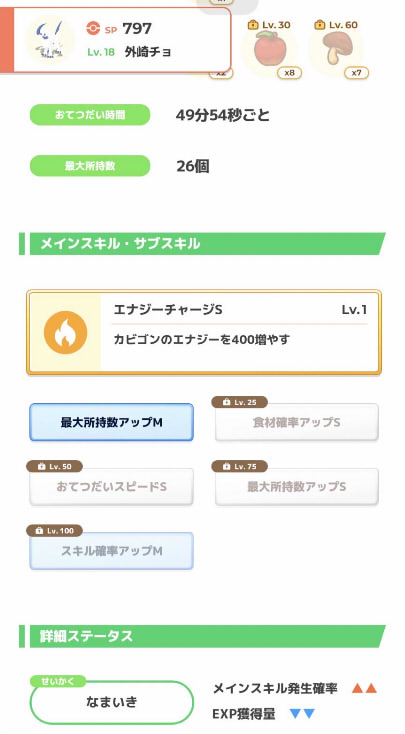The image size is (405, 734).
Task: Tap the Lv. 75 locked badge
Action: coord(240,467)
